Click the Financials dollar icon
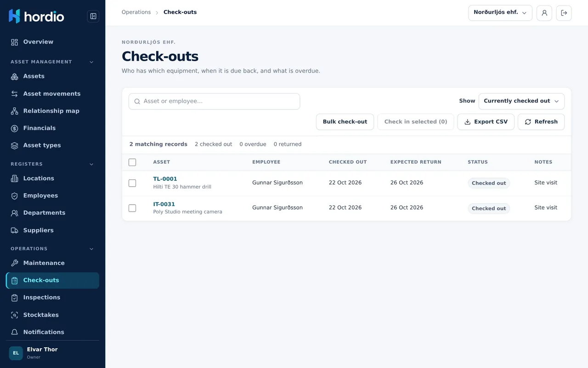588x368 pixels. click(x=15, y=128)
